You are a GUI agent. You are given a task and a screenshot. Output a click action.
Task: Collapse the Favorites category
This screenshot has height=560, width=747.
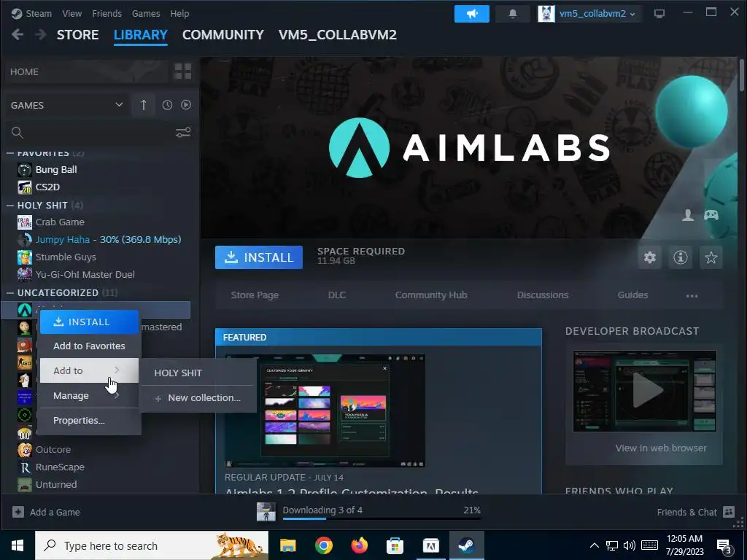pyautogui.click(x=10, y=153)
